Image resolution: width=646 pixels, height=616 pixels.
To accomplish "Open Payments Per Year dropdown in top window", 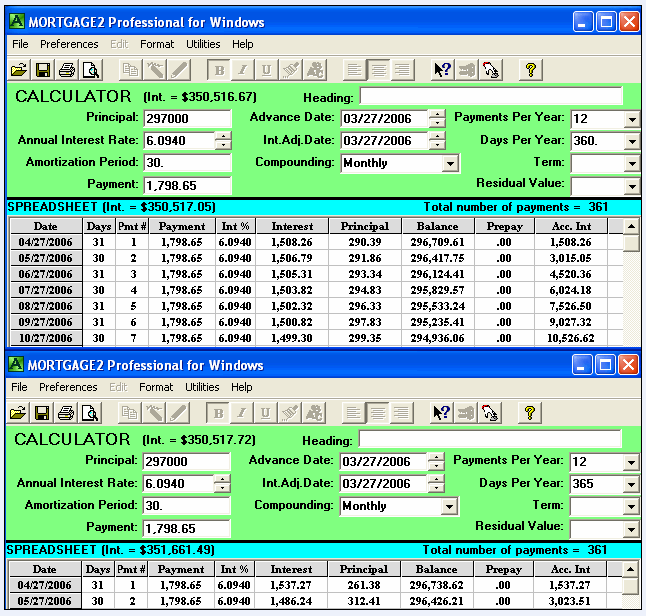I will pos(630,119).
